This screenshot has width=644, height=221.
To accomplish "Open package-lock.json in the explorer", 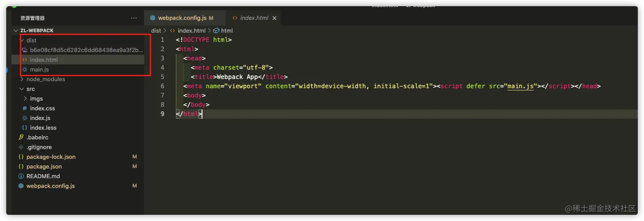I will tap(51, 157).
